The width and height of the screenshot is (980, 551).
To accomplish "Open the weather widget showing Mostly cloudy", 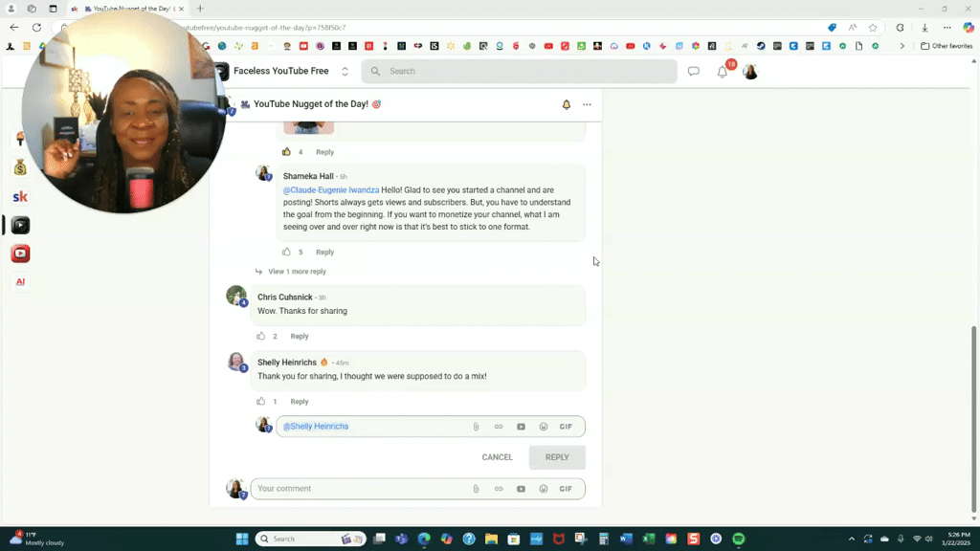I will point(36,539).
